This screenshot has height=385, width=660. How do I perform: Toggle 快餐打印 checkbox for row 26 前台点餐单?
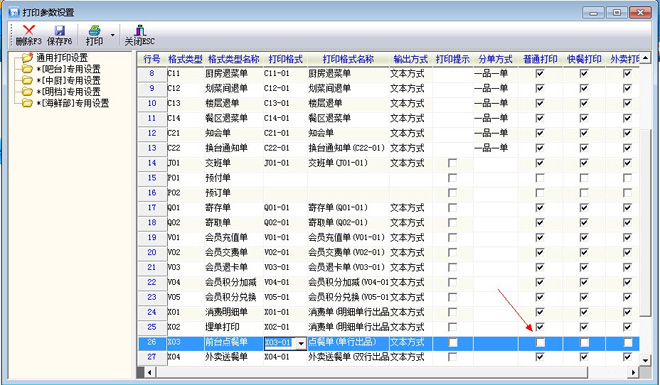tap(584, 343)
